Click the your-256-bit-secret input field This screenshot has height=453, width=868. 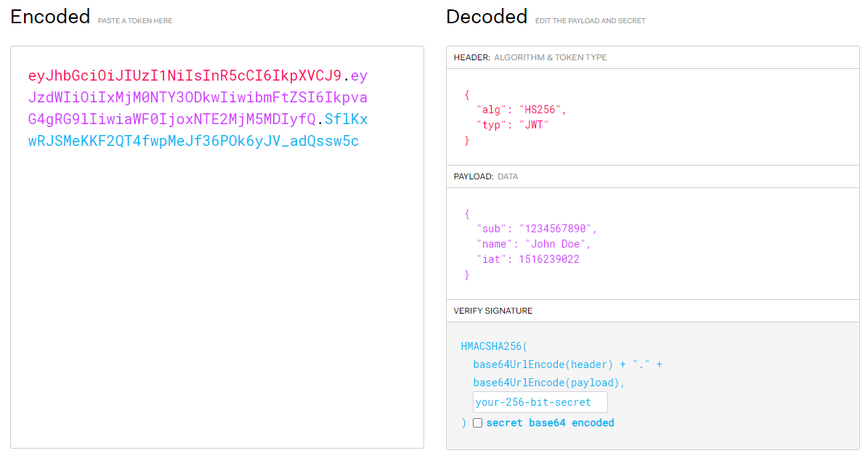click(540, 401)
